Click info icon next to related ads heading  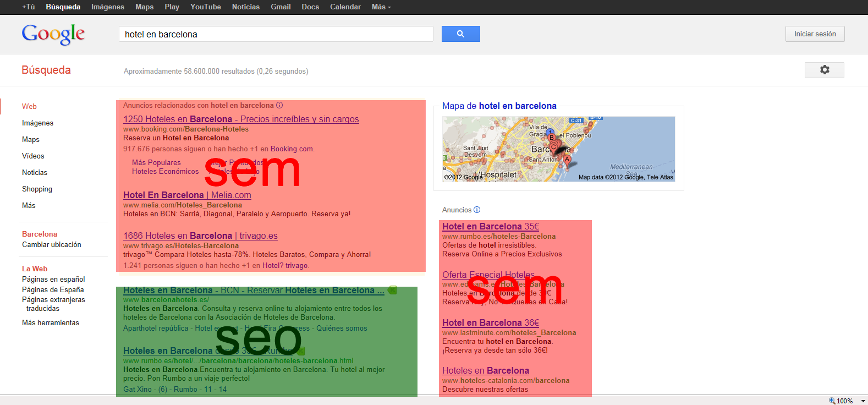pos(279,105)
